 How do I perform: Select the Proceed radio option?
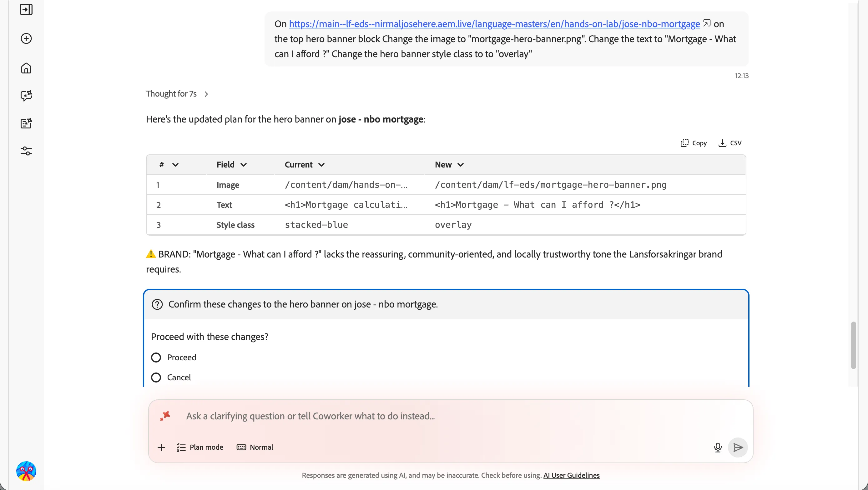[x=156, y=357]
